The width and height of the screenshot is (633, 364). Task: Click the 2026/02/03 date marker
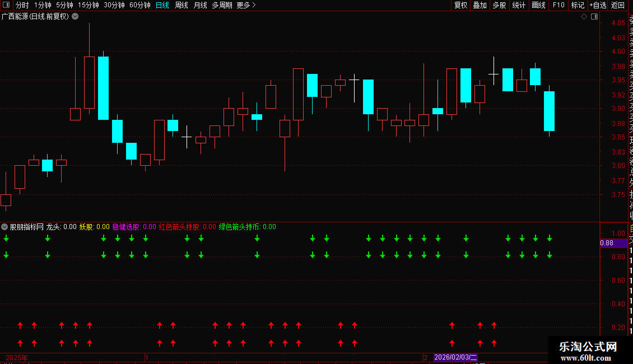[456, 357]
